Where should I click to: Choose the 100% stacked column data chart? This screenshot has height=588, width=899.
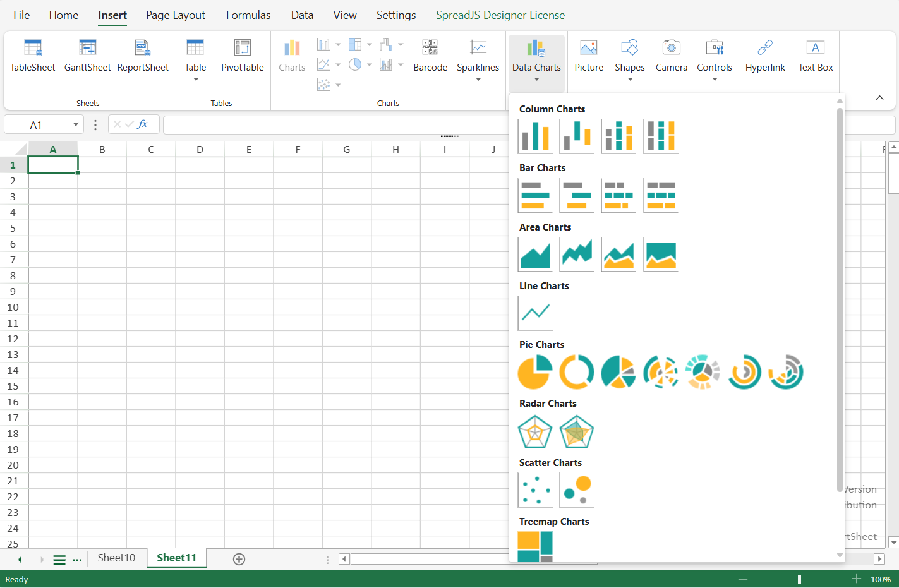click(661, 136)
